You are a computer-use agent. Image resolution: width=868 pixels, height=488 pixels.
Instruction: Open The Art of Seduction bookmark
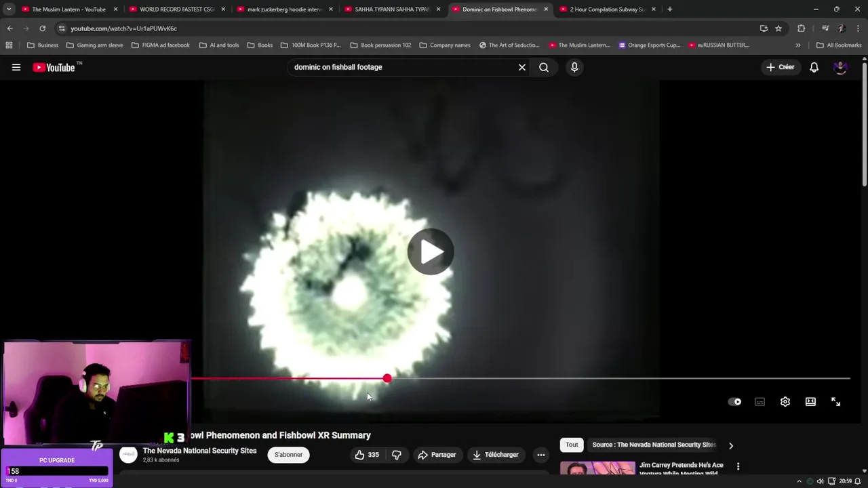(x=509, y=45)
